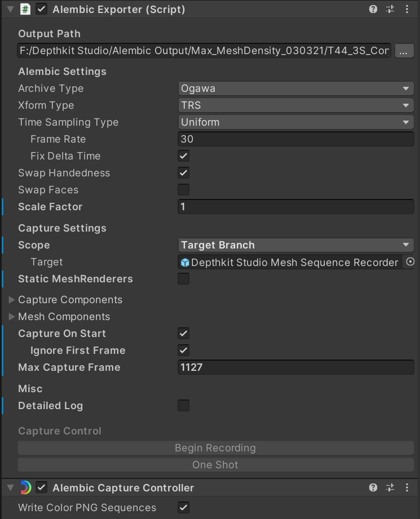Disable the Alembic Exporter component checkbox
This screenshot has width=420, height=519.
pos(41,10)
